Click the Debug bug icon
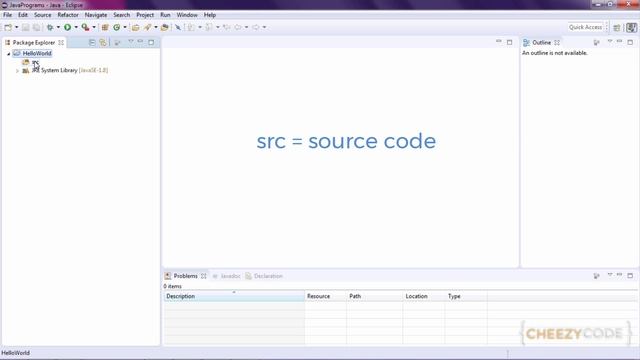 click(x=50, y=27)
